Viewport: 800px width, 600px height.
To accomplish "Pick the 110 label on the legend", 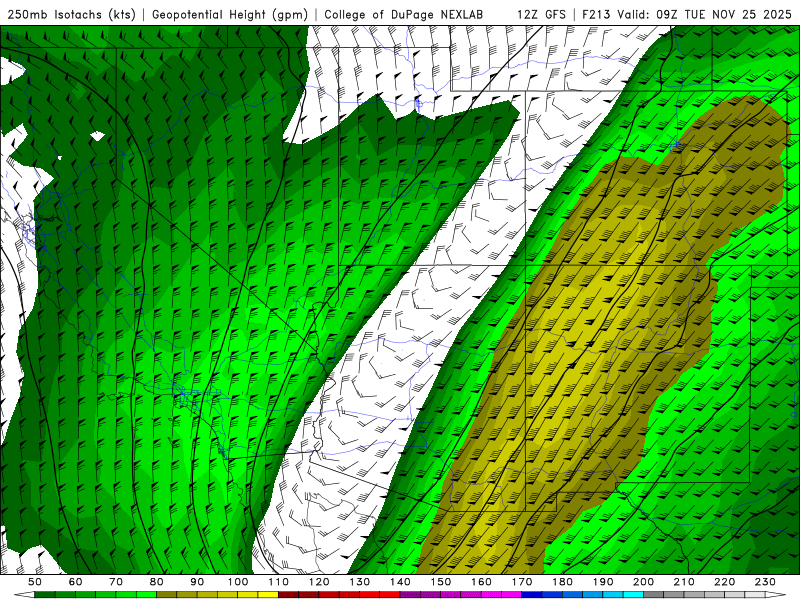I will [278, 582].
